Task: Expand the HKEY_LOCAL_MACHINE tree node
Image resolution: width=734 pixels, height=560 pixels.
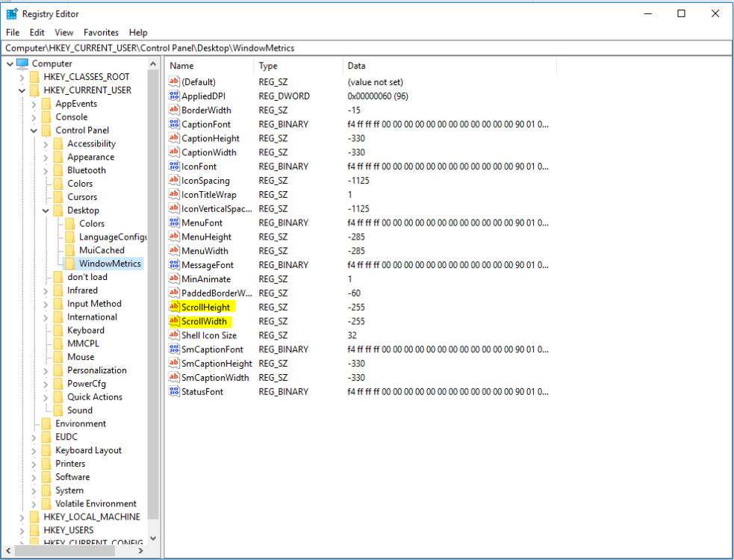Action: click(x=22, y=517)
